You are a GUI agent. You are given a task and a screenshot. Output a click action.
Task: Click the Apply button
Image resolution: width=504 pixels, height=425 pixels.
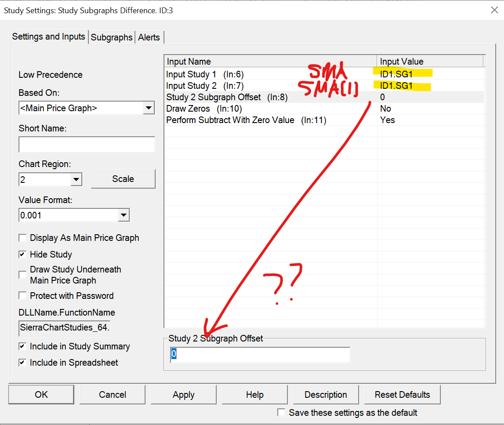click(x=184, y=395)
